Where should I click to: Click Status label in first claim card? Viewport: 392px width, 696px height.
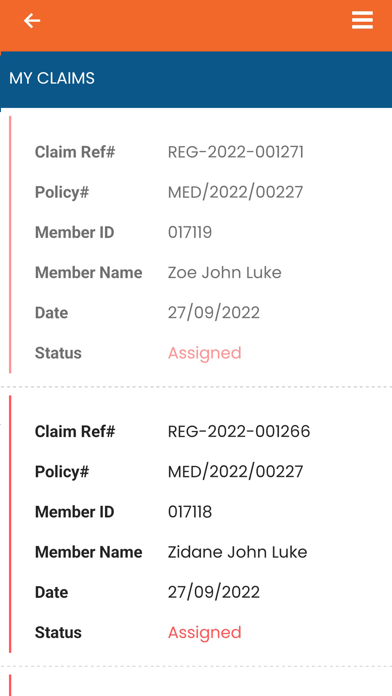pos(58,353)
